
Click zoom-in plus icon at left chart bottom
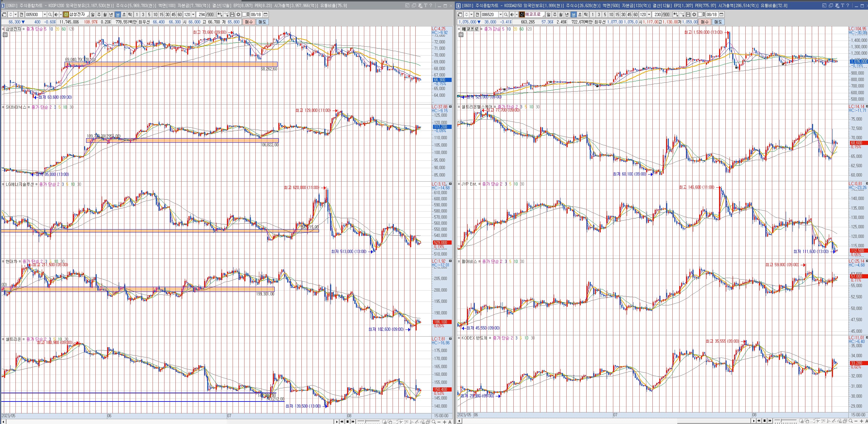click(x=445, y=422)
